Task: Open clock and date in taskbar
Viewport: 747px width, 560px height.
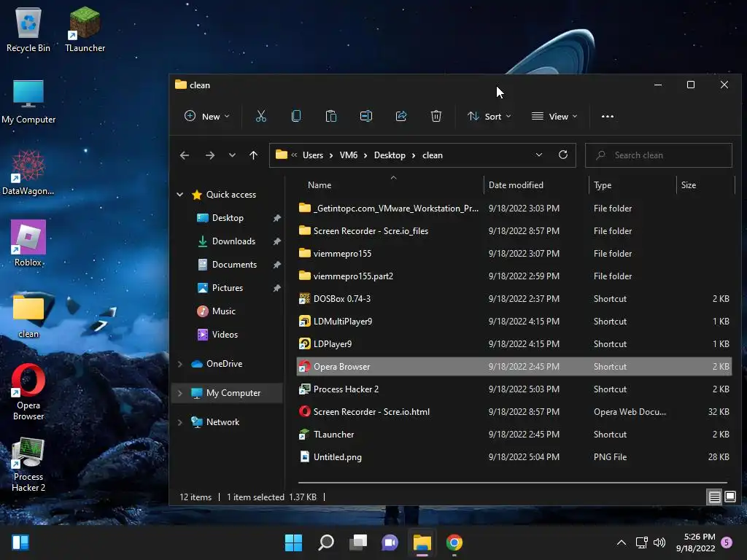Action: click(x=695, y=542)
